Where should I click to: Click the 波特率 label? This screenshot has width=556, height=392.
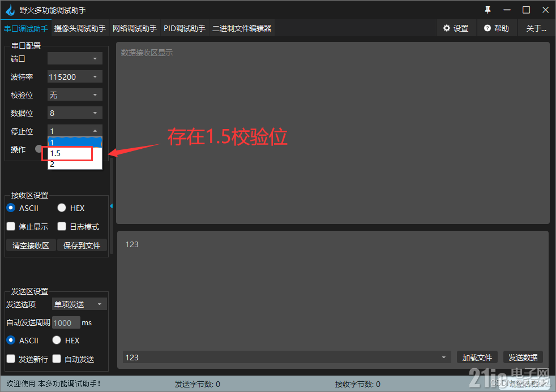22,77
